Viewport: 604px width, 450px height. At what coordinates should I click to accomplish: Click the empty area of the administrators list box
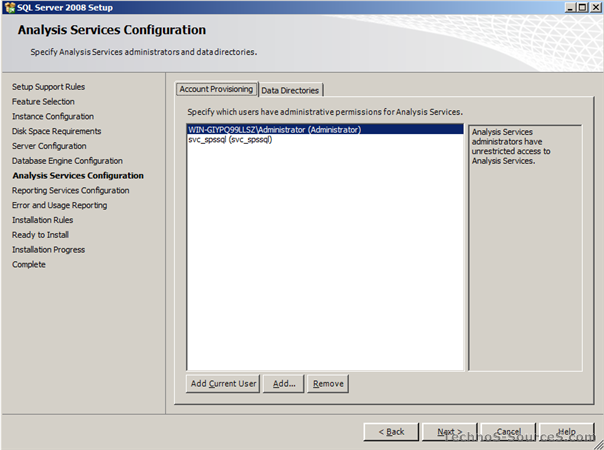coord(325,256)
